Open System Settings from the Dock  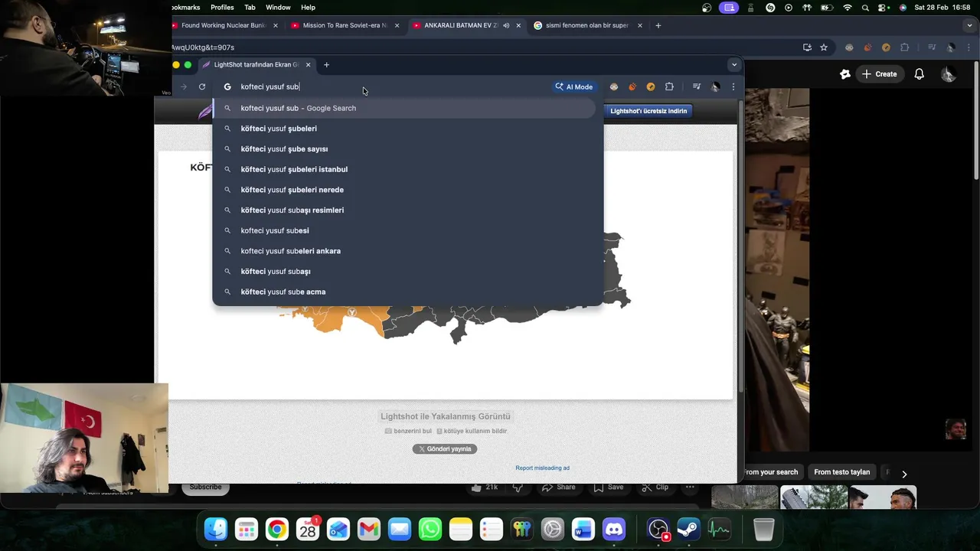(553, 529)
